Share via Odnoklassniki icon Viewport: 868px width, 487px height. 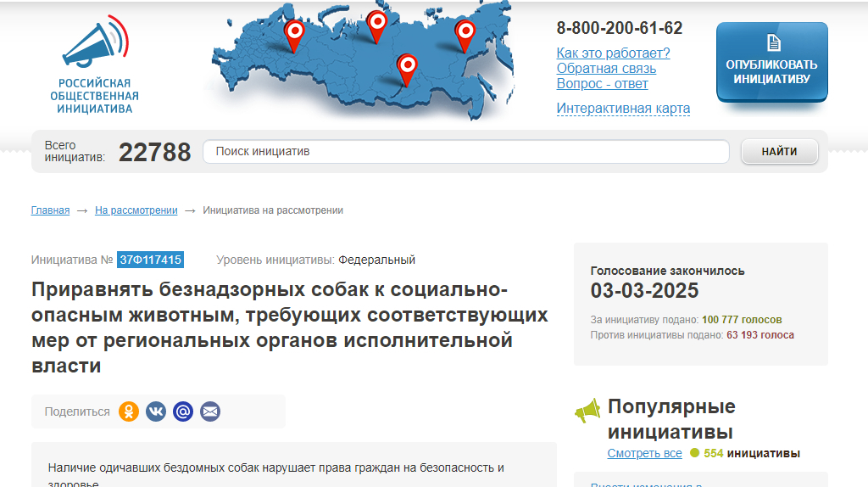(129, 411)
